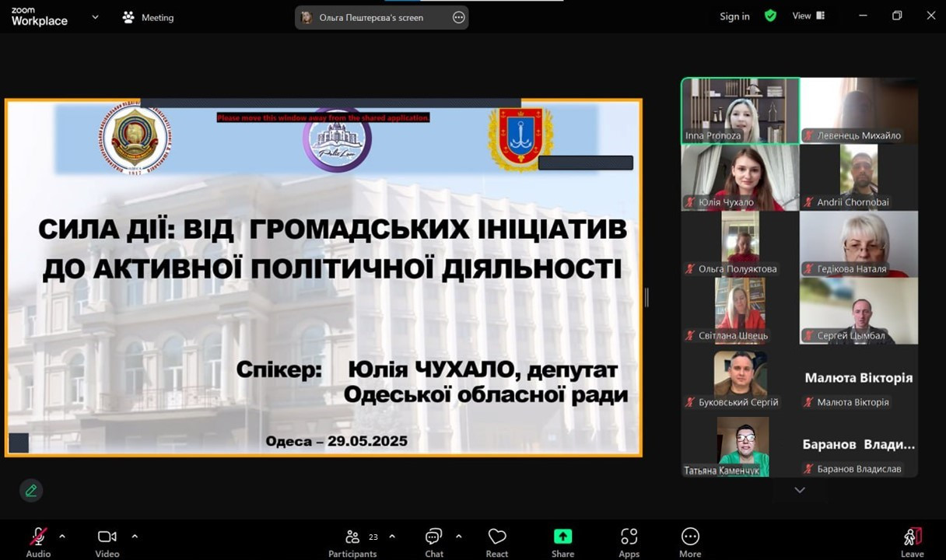
Task: Open the annotation pencil tool
Action: click(31, 490)
